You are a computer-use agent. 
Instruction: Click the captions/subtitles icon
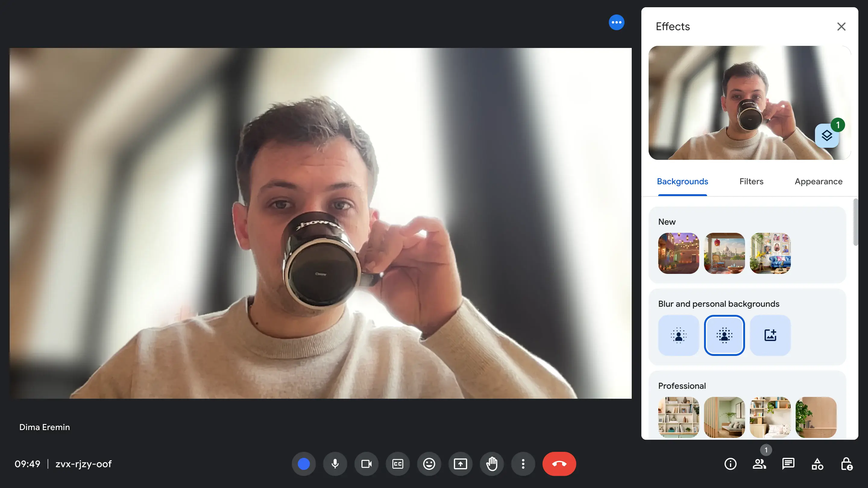398,464
